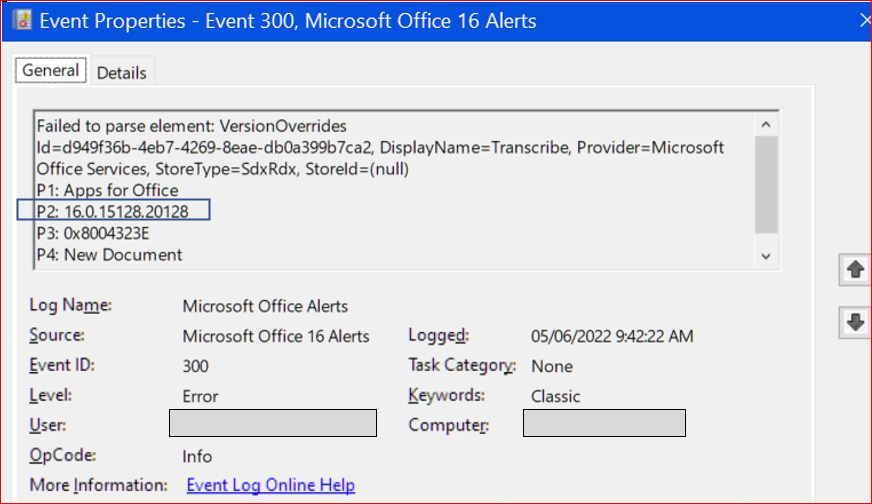Close the Event Properties window
The image size is (872, 504).
click(x=864, y=21)
